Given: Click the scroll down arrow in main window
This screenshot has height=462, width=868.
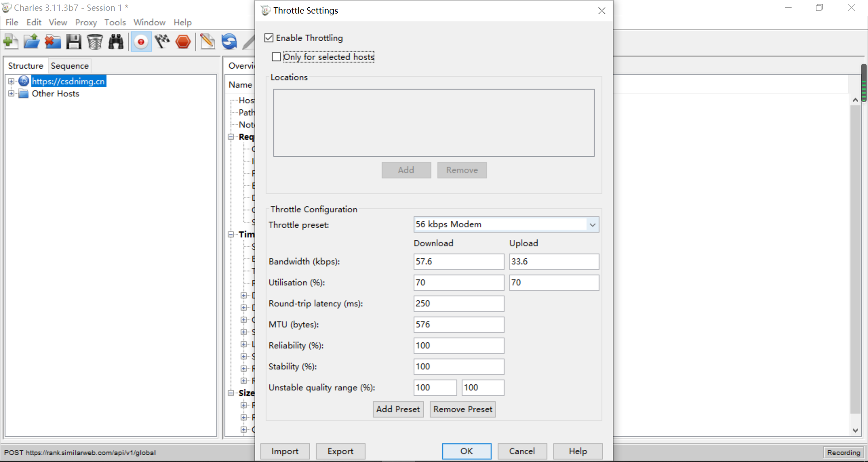Looking at the screenshot, I should (855, 430).
